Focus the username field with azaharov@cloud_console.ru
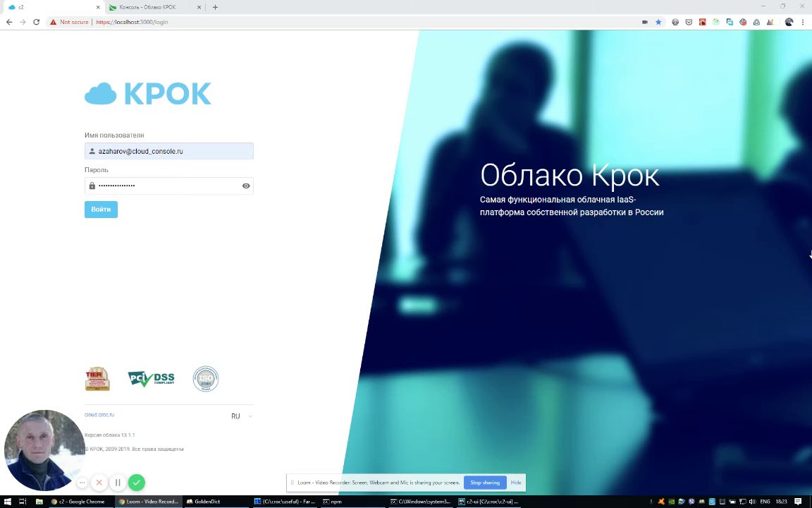Image resolution: width=812 pixels, height=508 pixels. point(169,151)
